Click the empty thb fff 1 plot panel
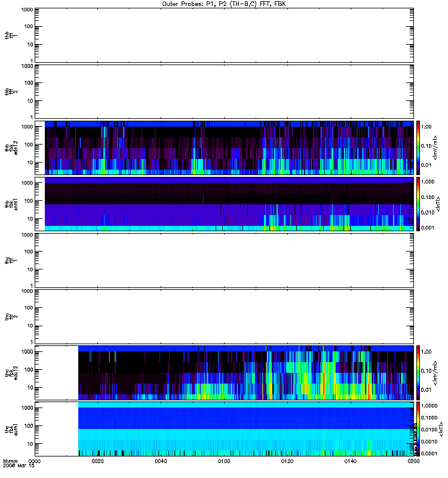 (225, 35)
